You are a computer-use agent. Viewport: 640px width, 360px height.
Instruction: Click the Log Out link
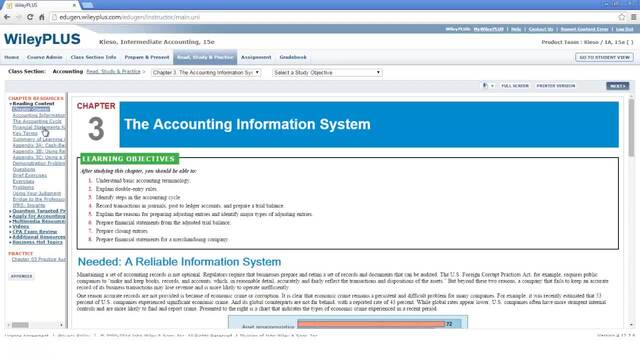click(x=624, y=29)
